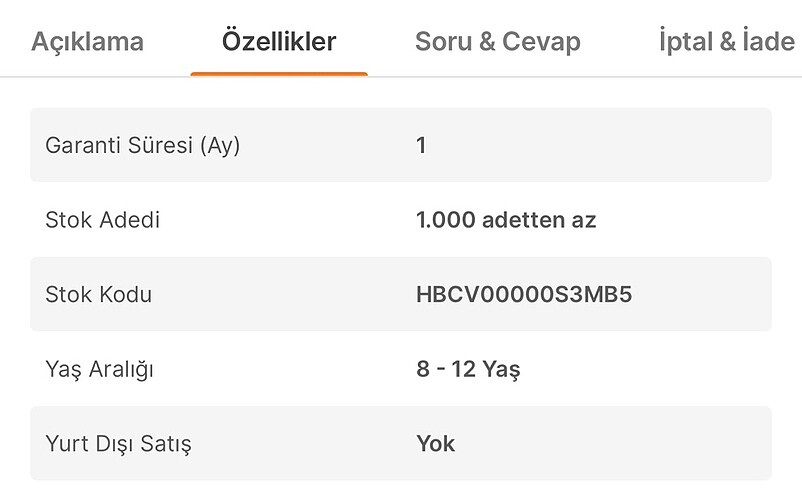
Task: Select the 8 - 12 Yaş value
Action: tap(468, 369)
